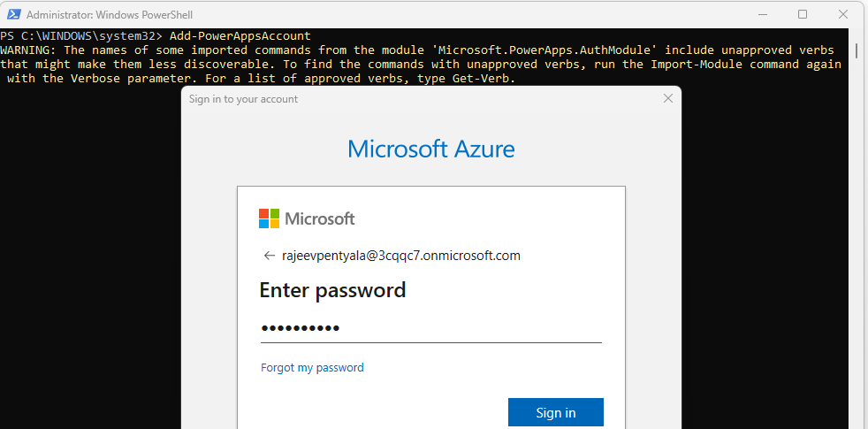Focus the password input field
The width and height of the screenshot is (868, 429).
[430, 328]
